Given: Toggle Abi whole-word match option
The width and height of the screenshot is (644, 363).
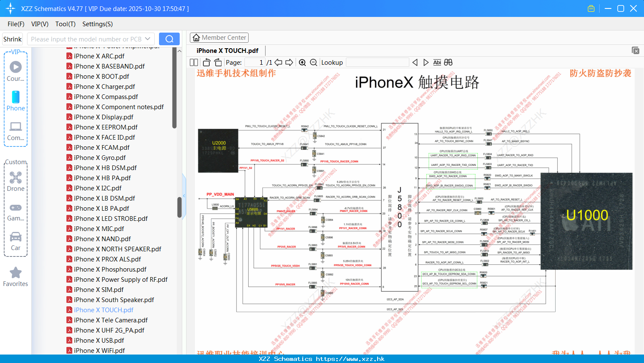Looking at the screenshot, I should [437, 62].
